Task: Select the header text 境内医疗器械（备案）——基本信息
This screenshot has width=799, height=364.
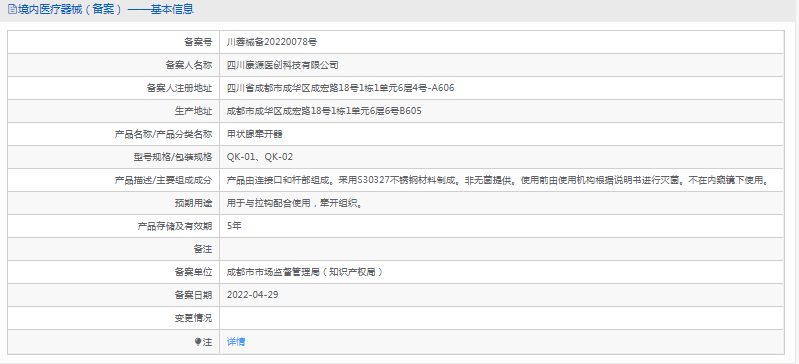Action: (x=105, y=9)
